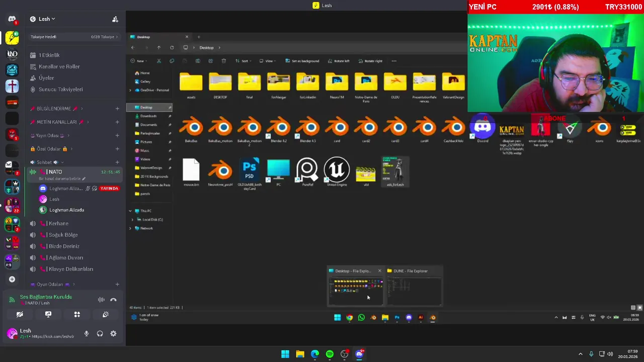This screenshot has height=362, width=644.
Task: Expand the OneDrive - Personal node
Action: [130, 90]
